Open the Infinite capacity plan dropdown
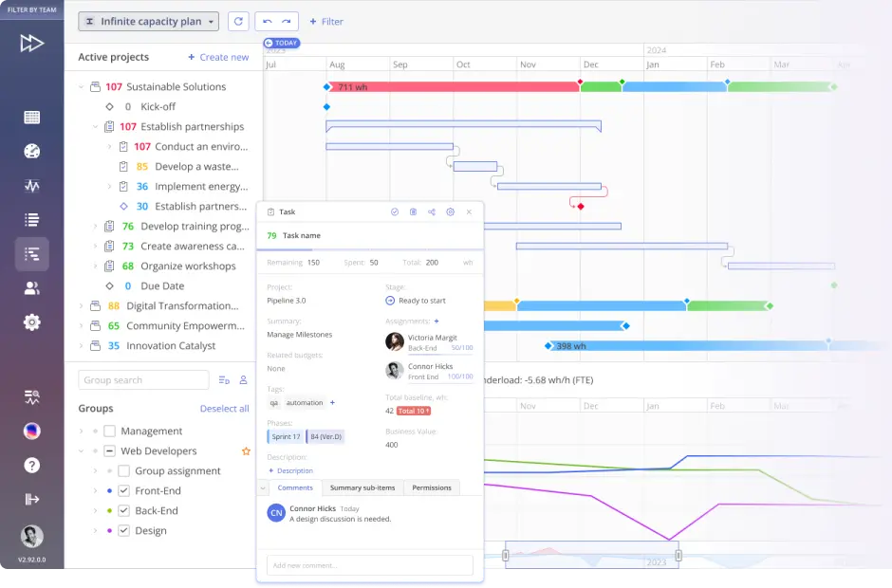 tap(148, 21)
